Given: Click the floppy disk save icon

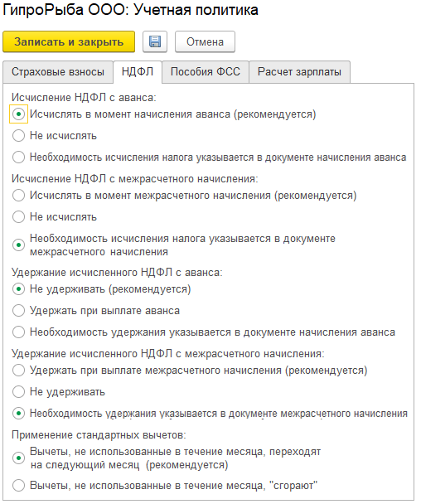Looking at the screenshot, I should coord(155,41).
